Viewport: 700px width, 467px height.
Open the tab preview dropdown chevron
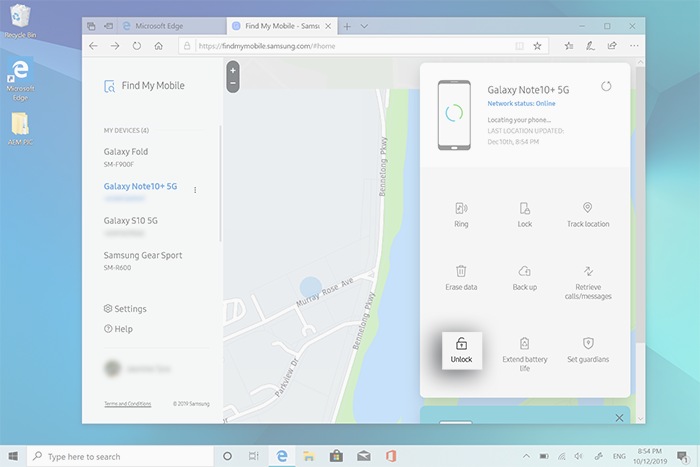tap(364, 26)
